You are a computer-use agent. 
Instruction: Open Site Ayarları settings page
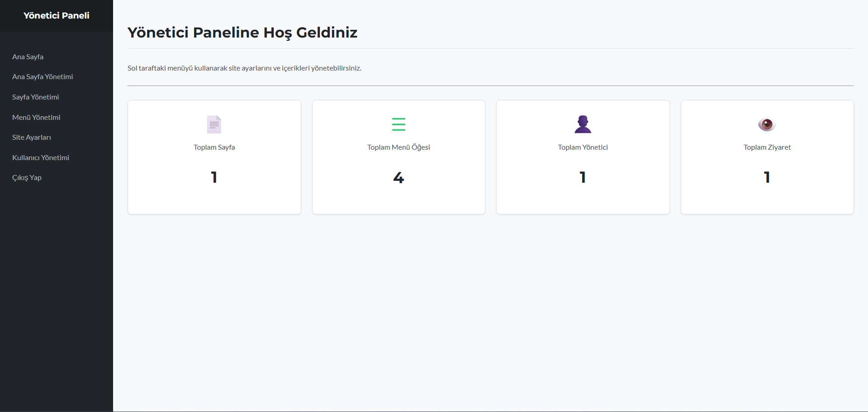coord(31,137)
